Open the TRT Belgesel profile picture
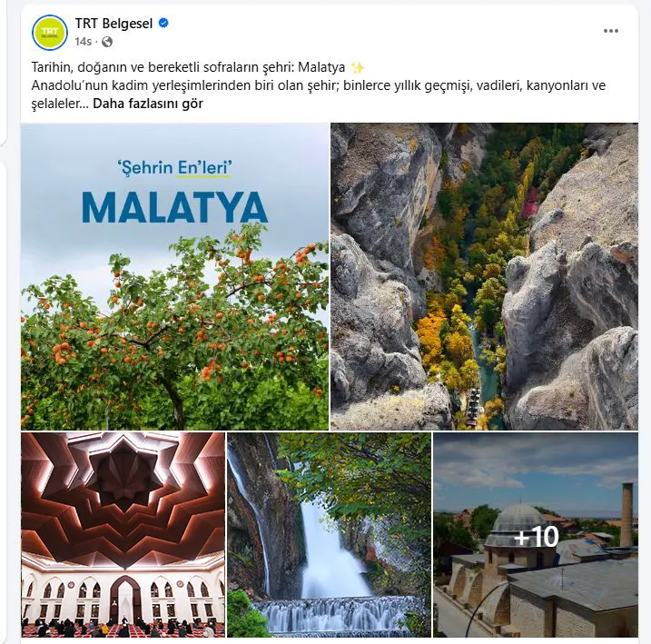The width and height of the screenshot is (651, 644). click(50, 33)
